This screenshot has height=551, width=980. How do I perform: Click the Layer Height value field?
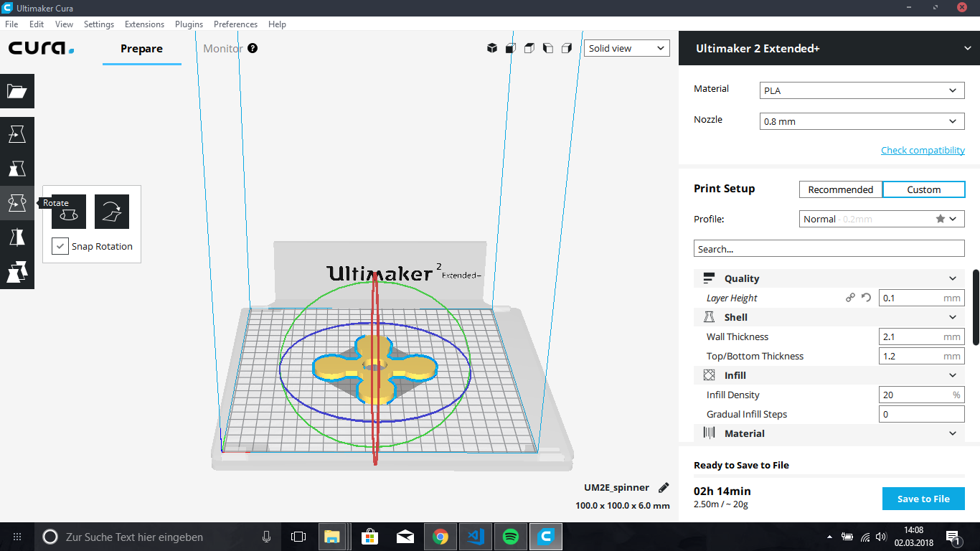point(922,298)
